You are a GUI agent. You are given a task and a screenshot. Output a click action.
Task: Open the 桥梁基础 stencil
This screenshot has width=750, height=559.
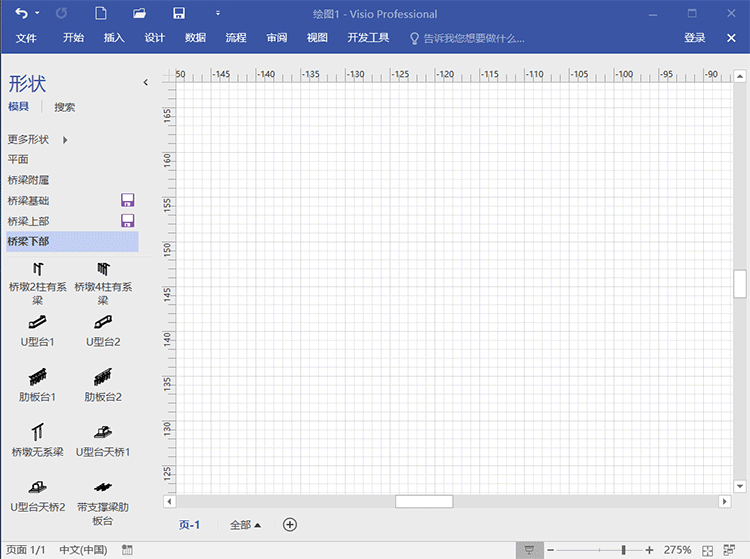pos(28,201)
